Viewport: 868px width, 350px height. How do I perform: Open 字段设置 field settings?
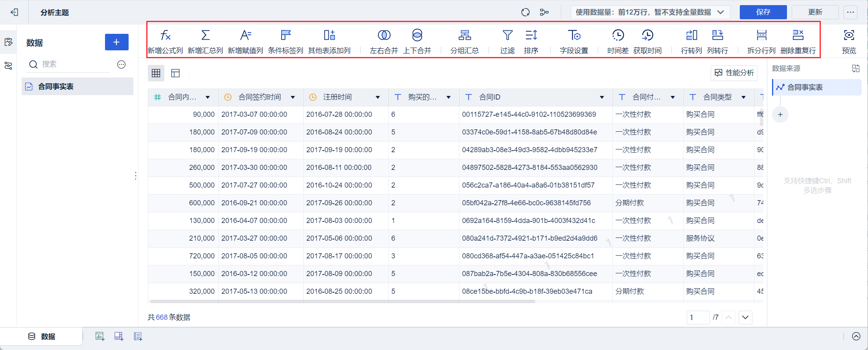coord(574,41)
